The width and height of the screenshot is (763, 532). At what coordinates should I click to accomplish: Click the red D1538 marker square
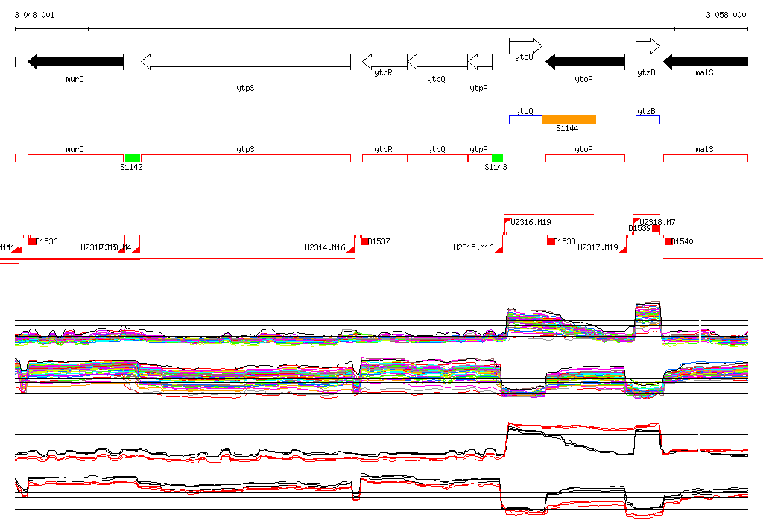(x=551, y=241)
